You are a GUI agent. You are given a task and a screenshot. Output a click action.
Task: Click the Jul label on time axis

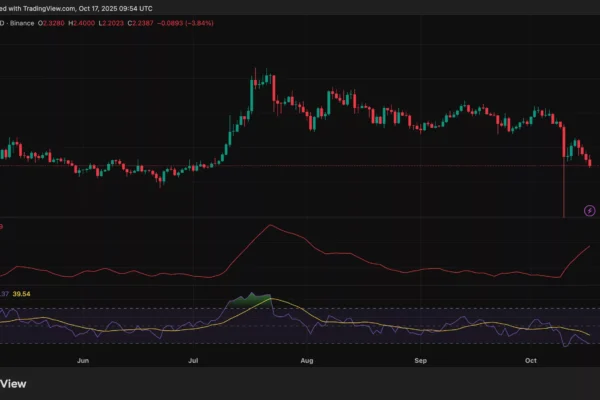(x=194, y=357)
